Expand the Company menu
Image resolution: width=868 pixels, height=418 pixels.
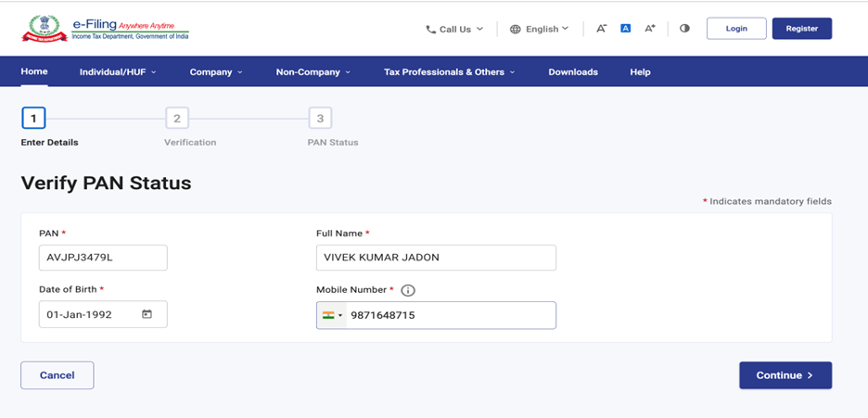tap(215, 72)
